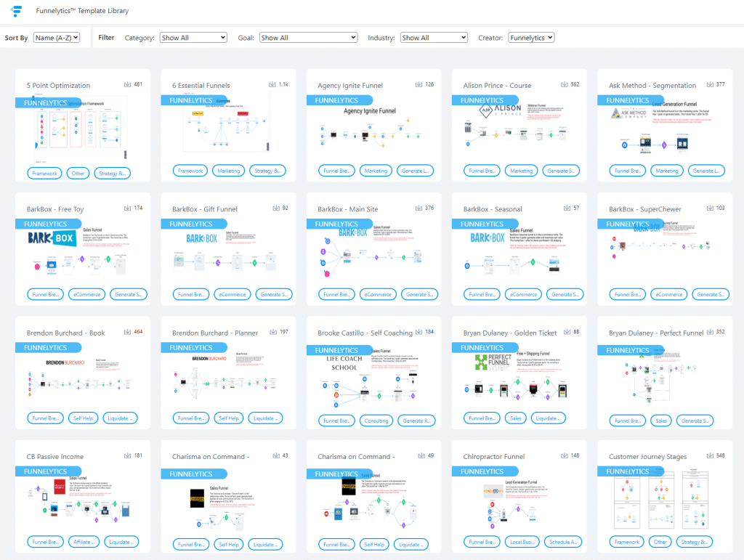Screen dimensions: 744x560
Task: Click the "6 Essential Funnels" title
Action: pos(201,86)
